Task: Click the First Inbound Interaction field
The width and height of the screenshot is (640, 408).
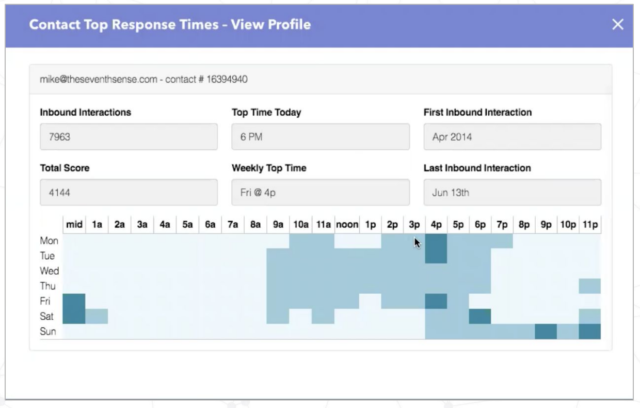Action: 512,137
